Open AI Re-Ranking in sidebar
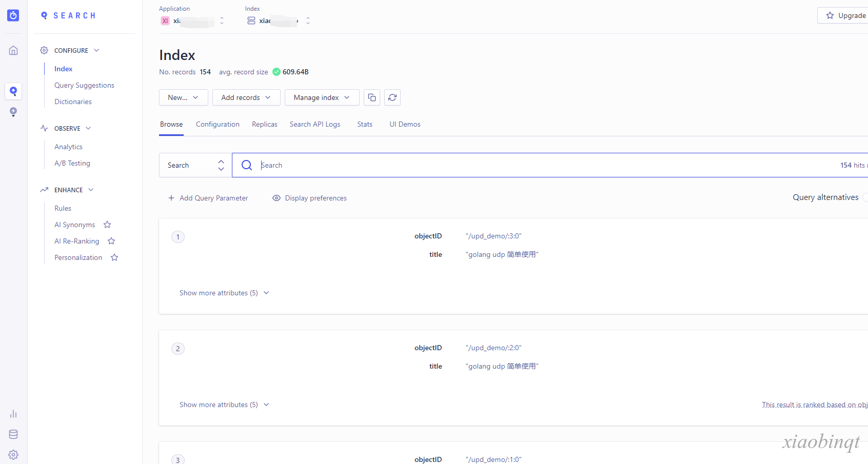This screenshot has height=464, width=868. (x=77, y=241)
